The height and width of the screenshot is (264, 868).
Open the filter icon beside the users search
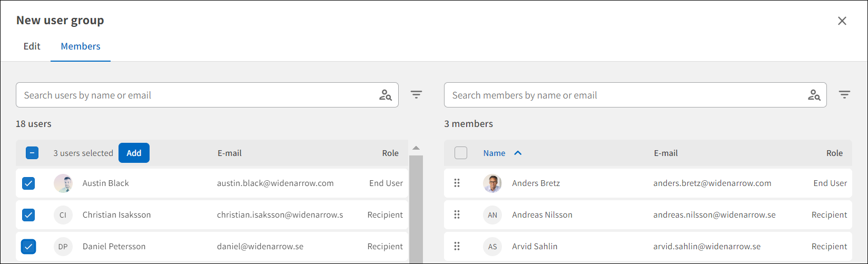[x=417, y=95]
